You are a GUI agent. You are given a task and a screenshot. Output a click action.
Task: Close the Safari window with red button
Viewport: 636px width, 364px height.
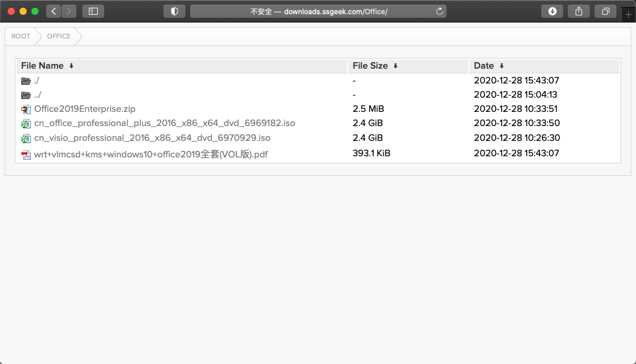pyautogui.click(x=11, y=11)
